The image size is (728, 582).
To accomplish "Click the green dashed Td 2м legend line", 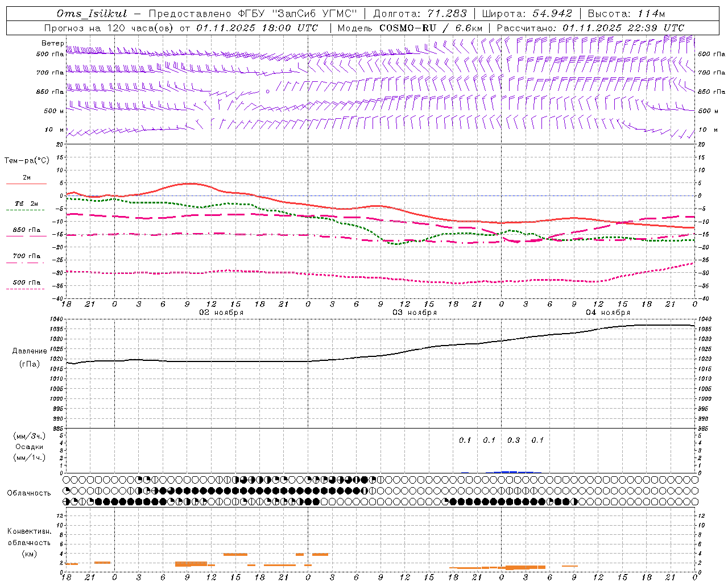I will (x=26, y=210).
